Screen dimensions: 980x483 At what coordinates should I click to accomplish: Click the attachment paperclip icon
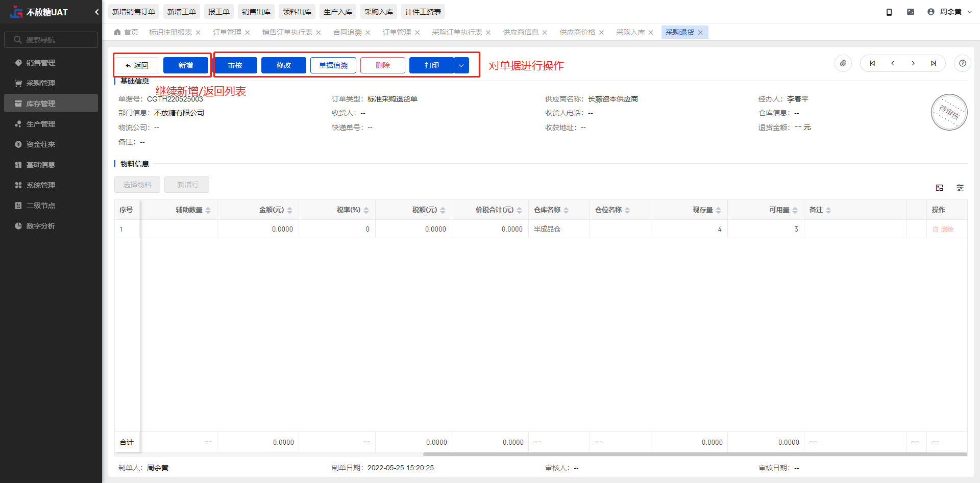[843, 63]
